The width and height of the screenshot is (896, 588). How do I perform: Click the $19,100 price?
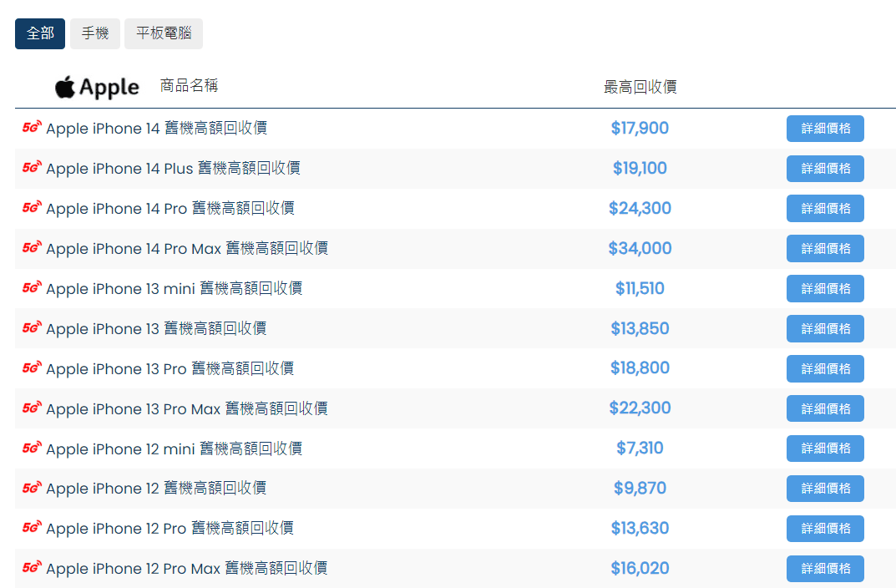tap(640, 168)
